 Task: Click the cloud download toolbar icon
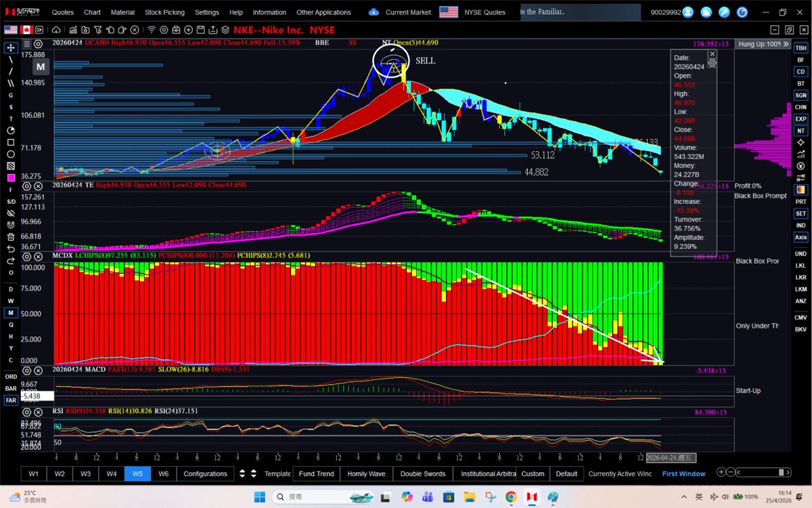56,30
